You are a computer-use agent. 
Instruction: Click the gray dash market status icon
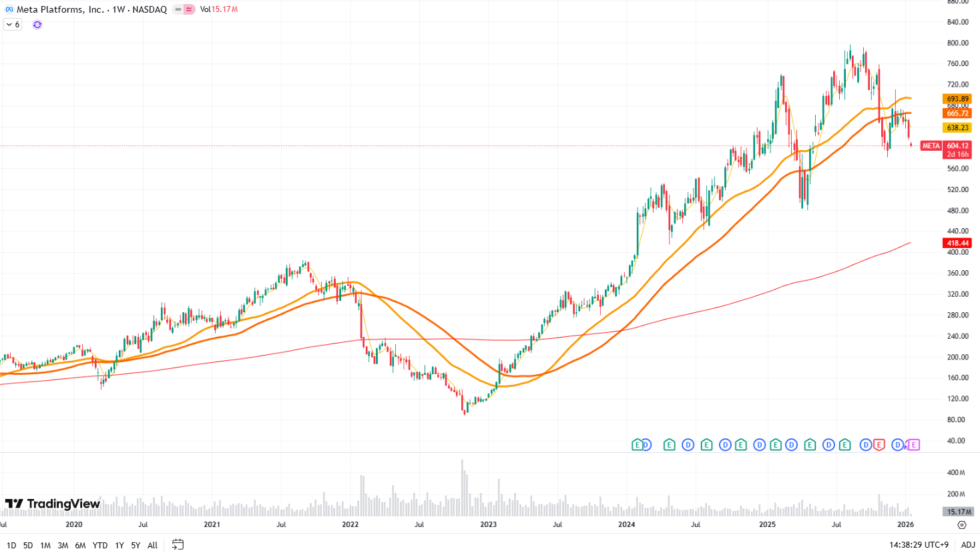point(178,9)
